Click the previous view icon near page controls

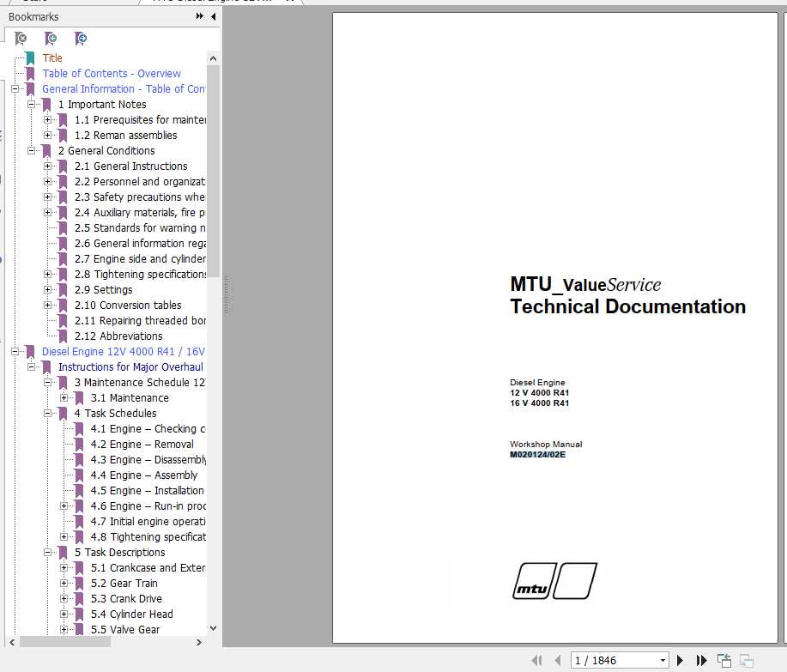point(724,660)
